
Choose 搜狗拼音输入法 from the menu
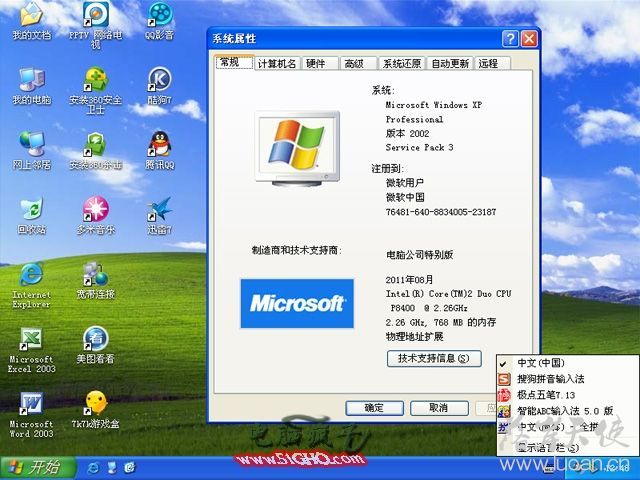[x=567, y=379]
